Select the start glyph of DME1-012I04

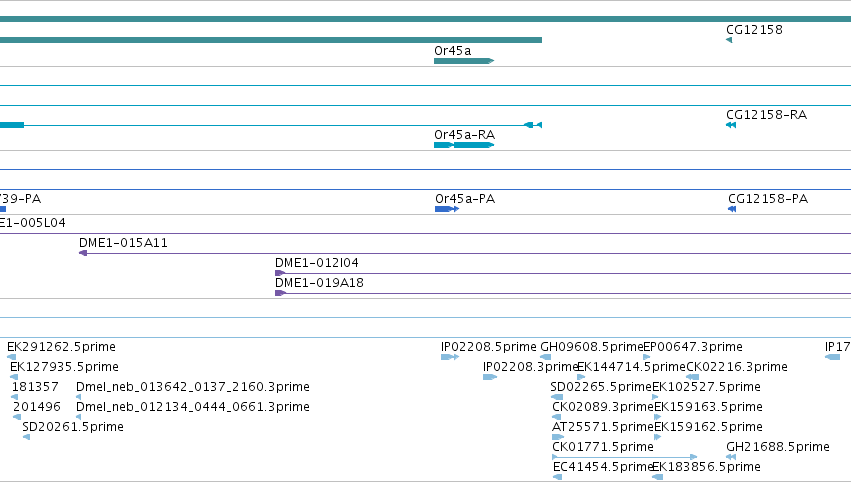pyautogui.click(x=280, y=273)
